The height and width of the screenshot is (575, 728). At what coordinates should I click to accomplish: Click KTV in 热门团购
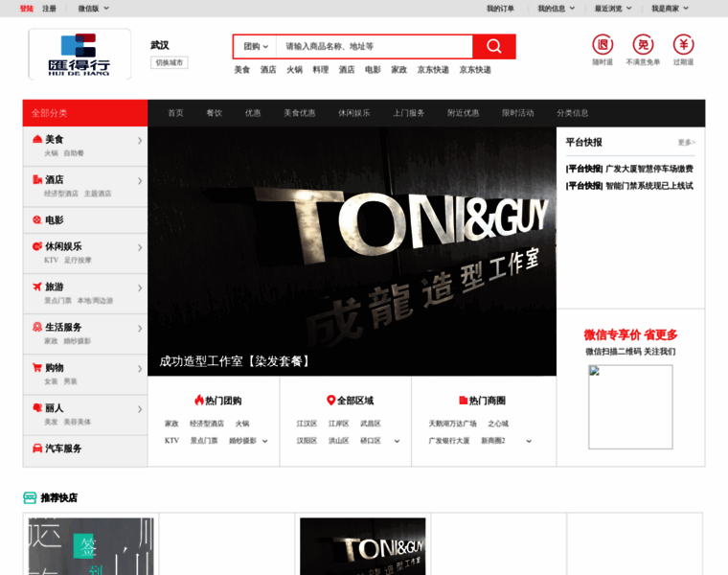171,441
